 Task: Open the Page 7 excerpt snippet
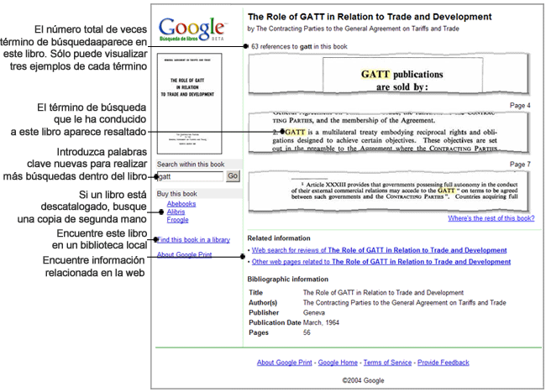[388, 191]
